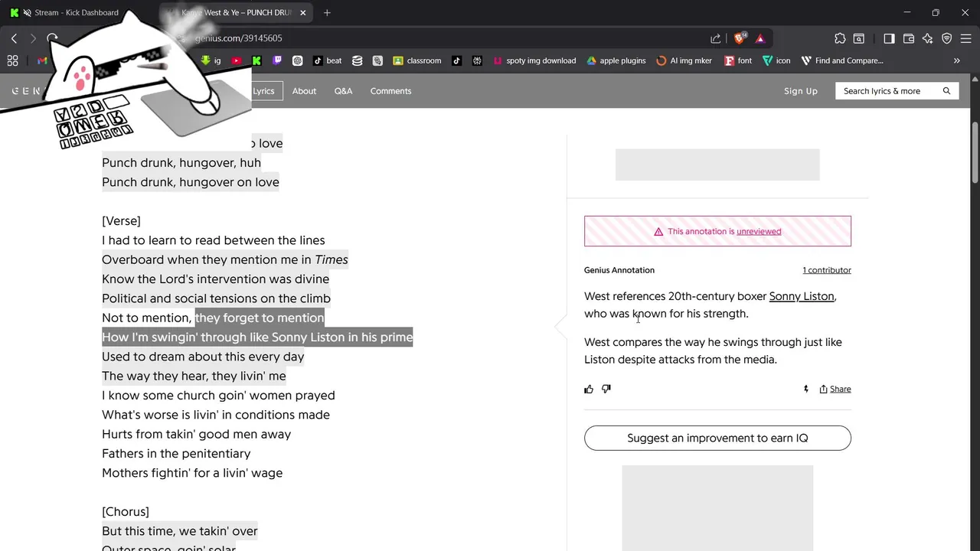The image size is (980, 551).
Task: Open the ChatGPT bookmark
Action: click(298, 60)
